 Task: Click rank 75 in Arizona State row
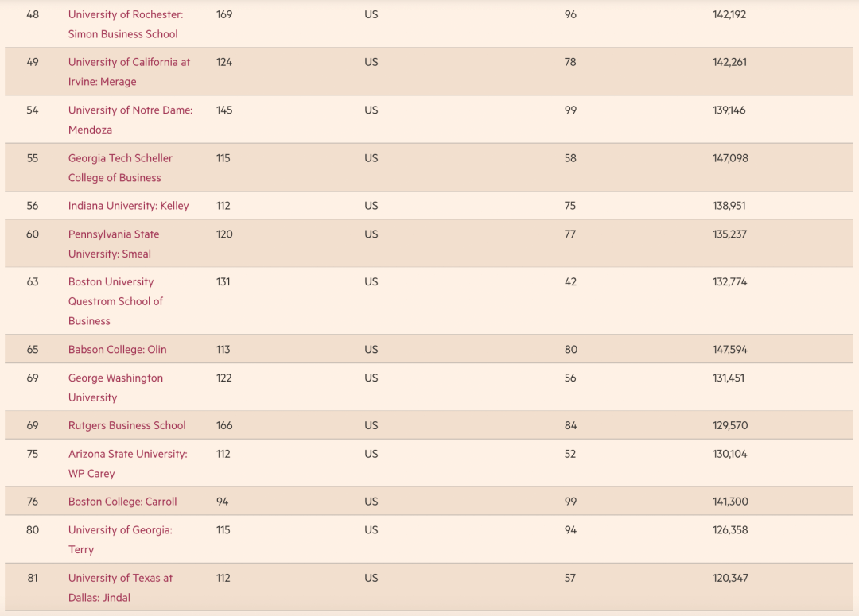33,454
